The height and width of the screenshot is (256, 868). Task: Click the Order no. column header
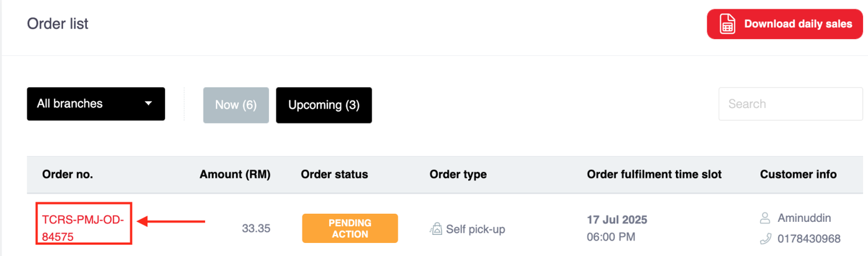[x=68, y=175]
